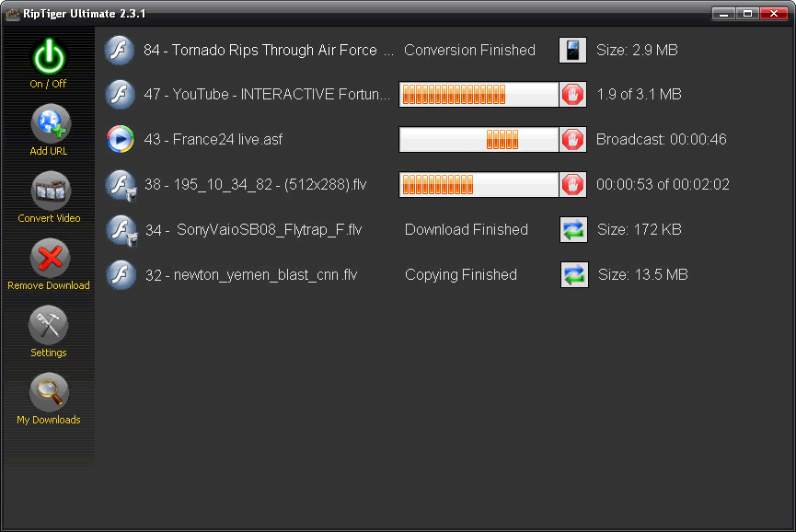Viewport: 796px width, 532px height.
Task: Click convert icon for SonyVaioSB08_Flytrap_F.flv
Action: tap(573, 229)
